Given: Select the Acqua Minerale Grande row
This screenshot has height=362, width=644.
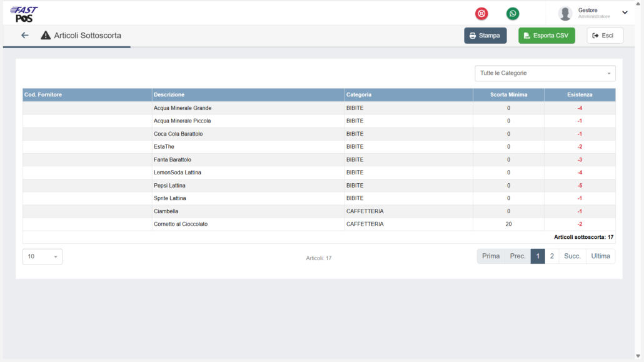Looking at the screenshot, I should (x=319, y=108).
